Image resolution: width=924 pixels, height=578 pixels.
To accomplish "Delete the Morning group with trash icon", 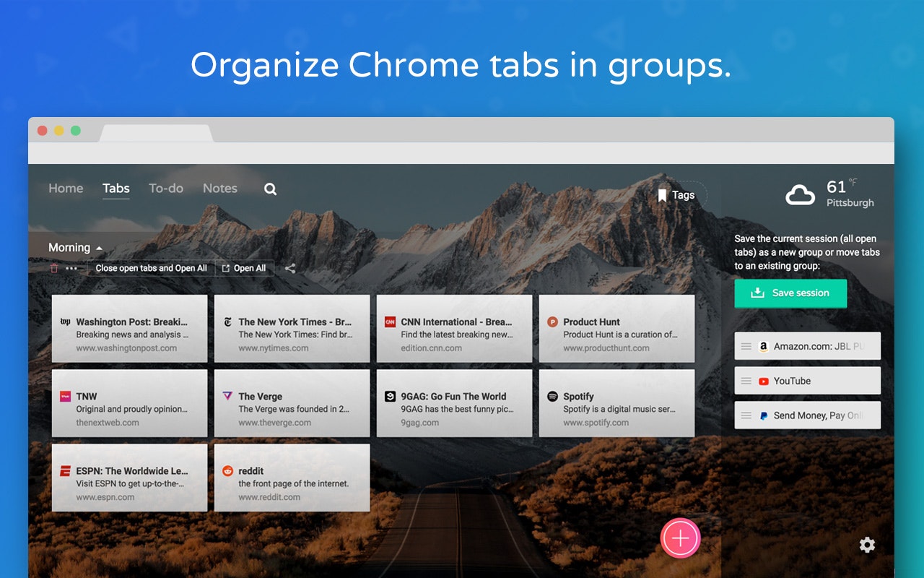I will 54,268.
